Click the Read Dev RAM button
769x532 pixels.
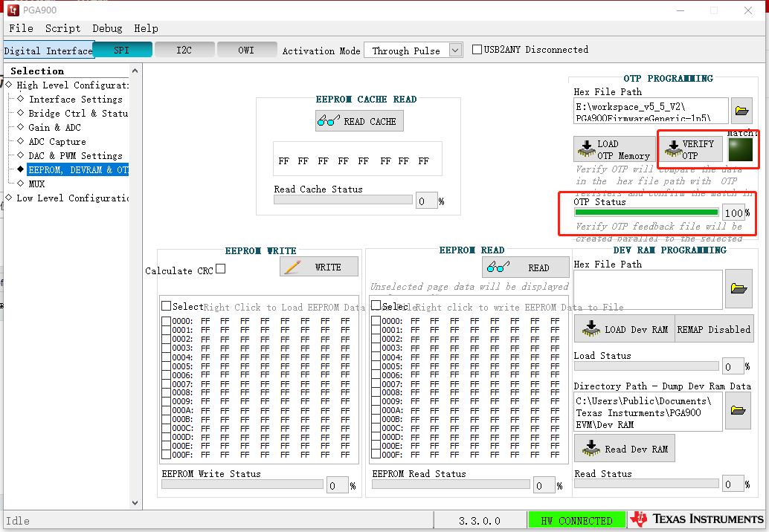tap(625, 449)
